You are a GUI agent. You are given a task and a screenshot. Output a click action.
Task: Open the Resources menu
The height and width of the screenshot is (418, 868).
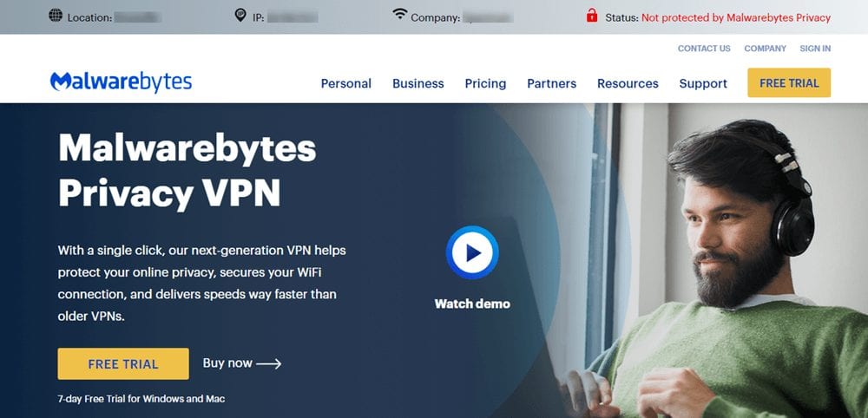click(x=628, y=83)
